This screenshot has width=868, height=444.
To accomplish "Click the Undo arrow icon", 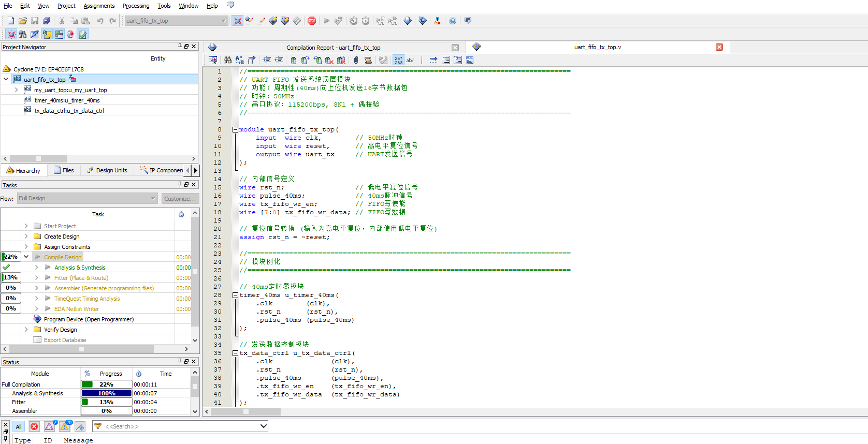I will [x=100, y=21].
